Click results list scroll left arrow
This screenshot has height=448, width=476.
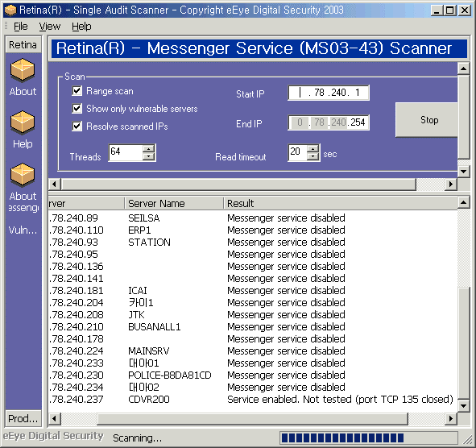click(x=54, y=418)
